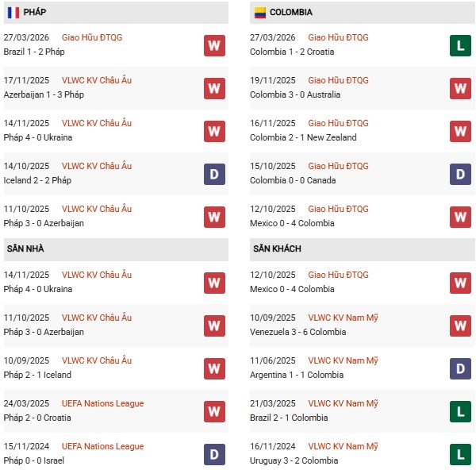Click the D badge for Pháp 0 - 0 Israel

point(214,454)
